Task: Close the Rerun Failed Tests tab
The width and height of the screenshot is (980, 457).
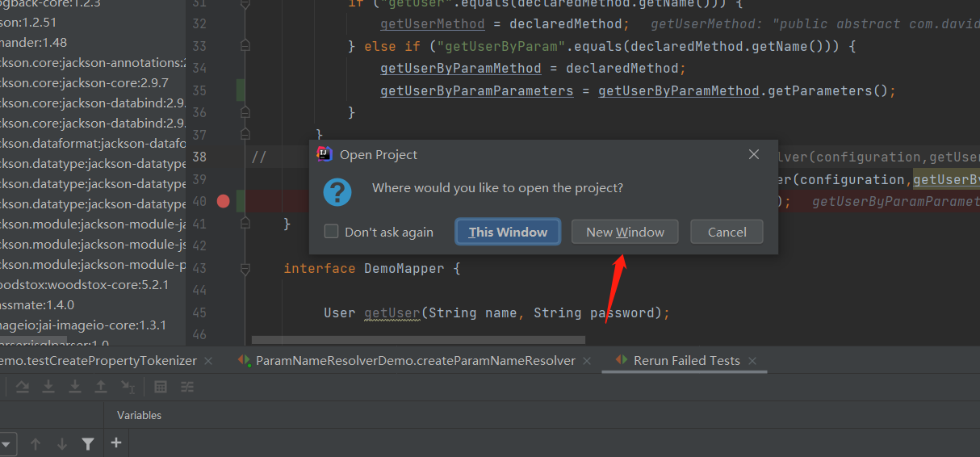Action: (x=752, y=361)
